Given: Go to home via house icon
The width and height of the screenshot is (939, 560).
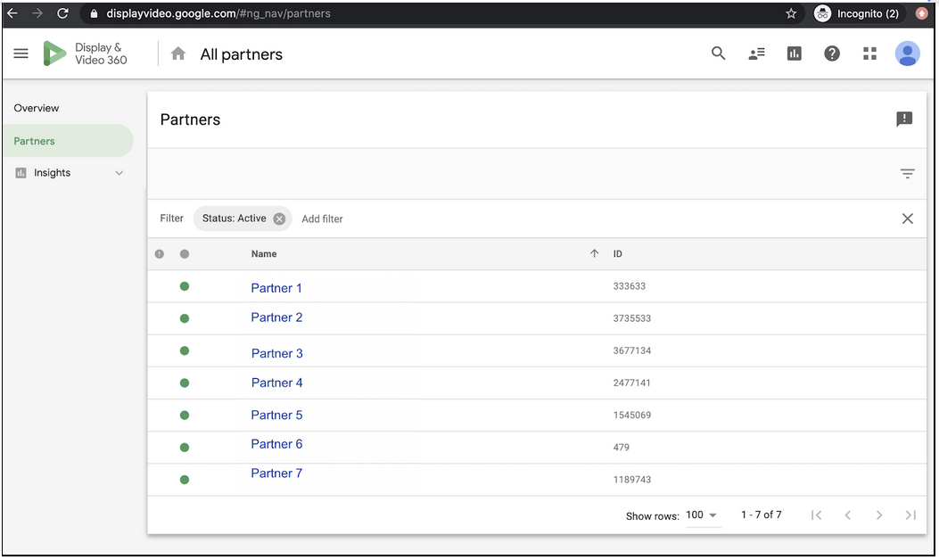Looking at the screenshot, I should pos(177,54).
